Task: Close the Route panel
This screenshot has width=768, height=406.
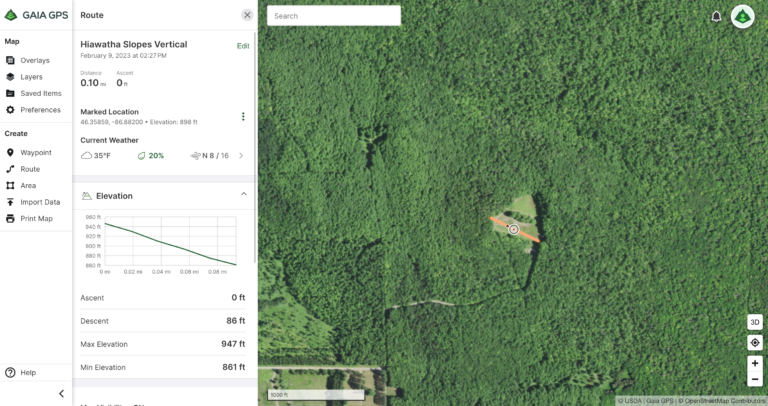Action: pos(247,15)
